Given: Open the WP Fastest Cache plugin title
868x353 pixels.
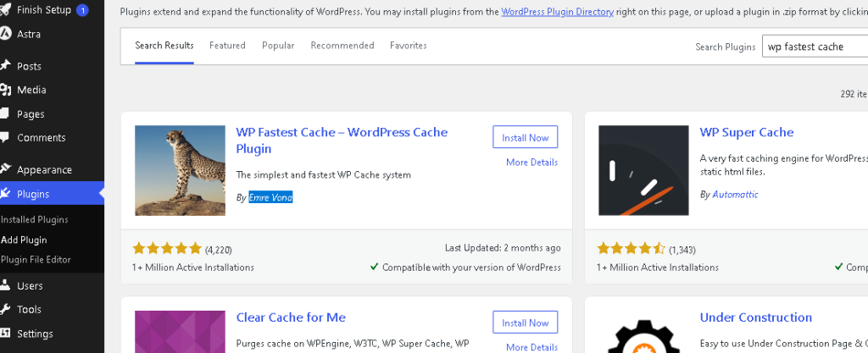Looking at the screenshot, I should (x=342, y=141).
